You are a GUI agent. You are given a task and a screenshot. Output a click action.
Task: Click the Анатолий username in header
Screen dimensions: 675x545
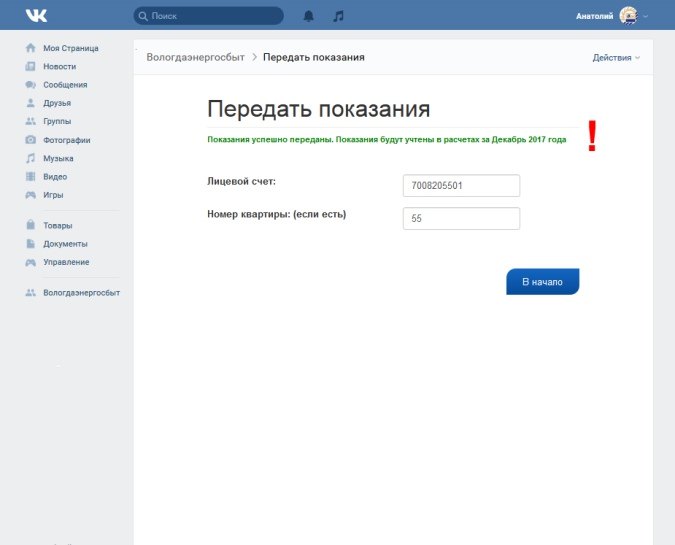pyautogui.click(x=594, y=16)
